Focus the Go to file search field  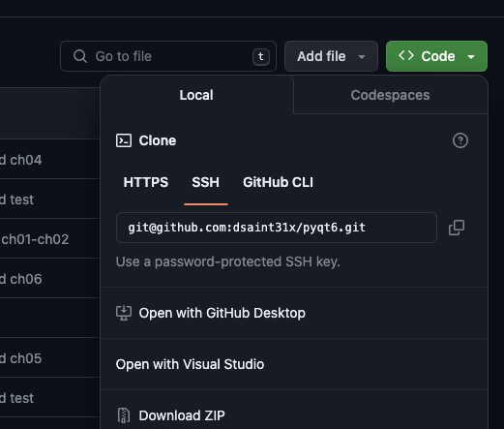168,56
